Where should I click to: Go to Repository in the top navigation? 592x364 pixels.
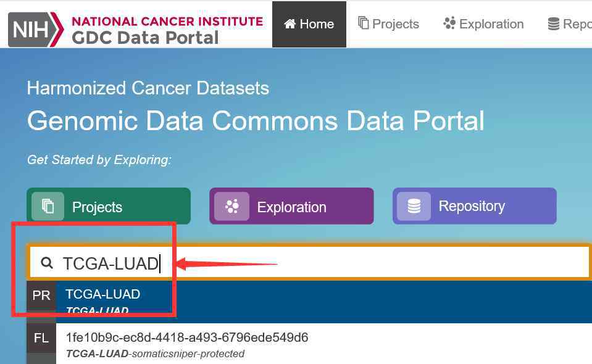pos(569,24)
